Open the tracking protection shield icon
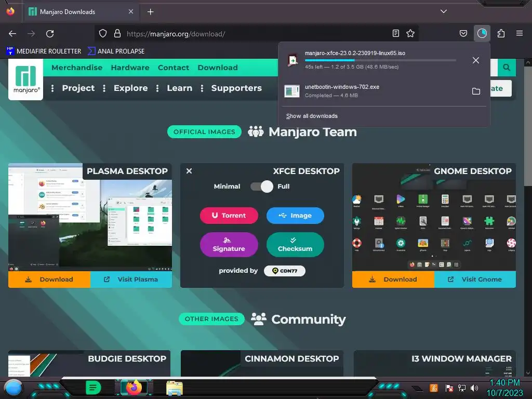532x399 pixels. tap(103, 34)
